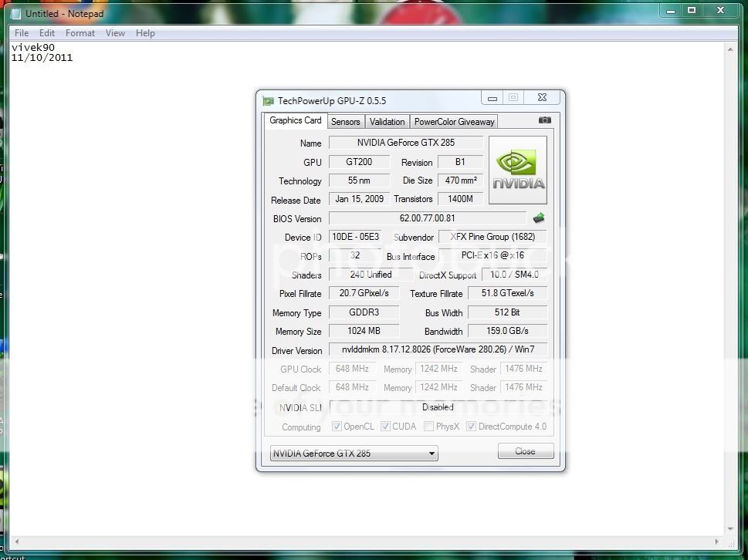Click Notepad vertical scrollbar down arrow
This screenshot has width=748, height=560.
pyautogui.click(x=730, y=529)
